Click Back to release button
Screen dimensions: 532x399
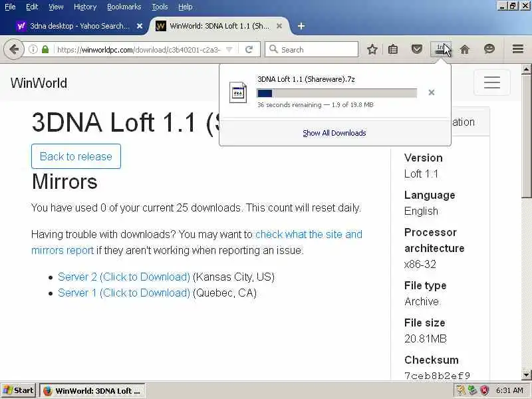(76, 156)
